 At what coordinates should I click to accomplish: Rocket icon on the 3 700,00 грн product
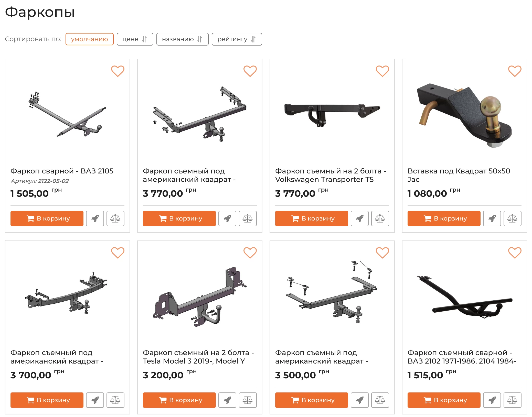[95, 400]
